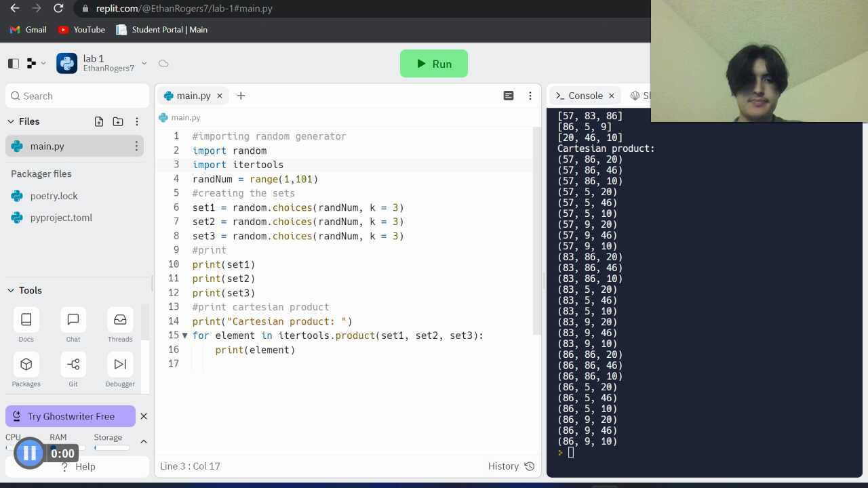
Task: Click the green Run button
Action: click(x=433, y=64)
